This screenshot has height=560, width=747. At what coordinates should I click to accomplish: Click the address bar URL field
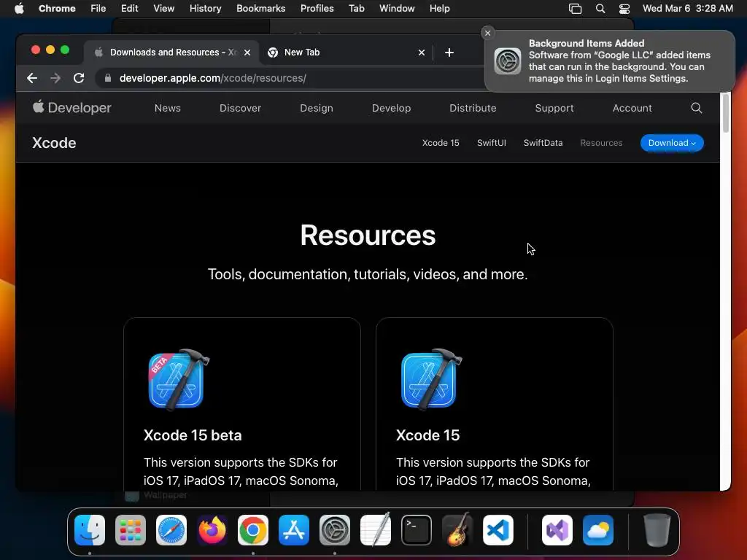tap(290, 78)
